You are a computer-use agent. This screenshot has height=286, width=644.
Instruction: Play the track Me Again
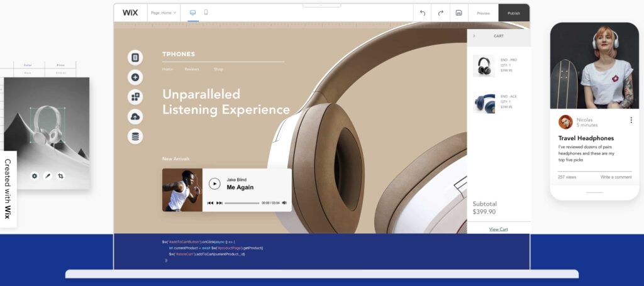pos(214,184)
